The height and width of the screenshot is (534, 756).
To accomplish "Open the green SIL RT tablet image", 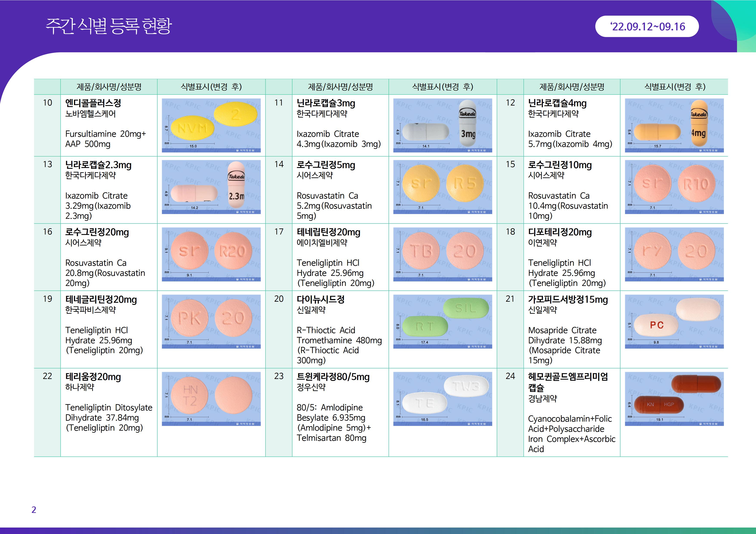I will pyautogui.click(x=442, y=321).
